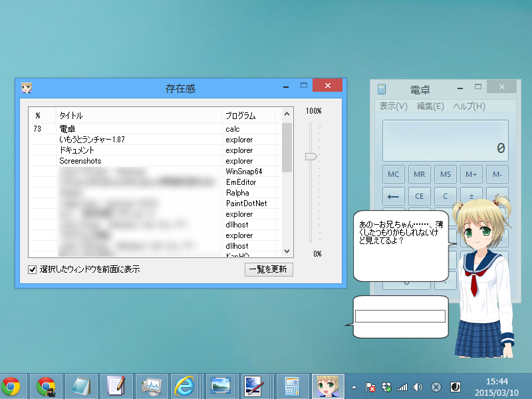Click the calculator backspace arrow button
The image size is (532, 399).
click(394, 196)
